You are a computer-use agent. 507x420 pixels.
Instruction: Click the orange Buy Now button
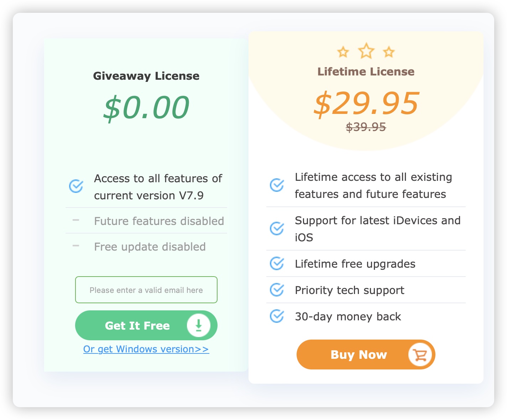tap(366, 355)
